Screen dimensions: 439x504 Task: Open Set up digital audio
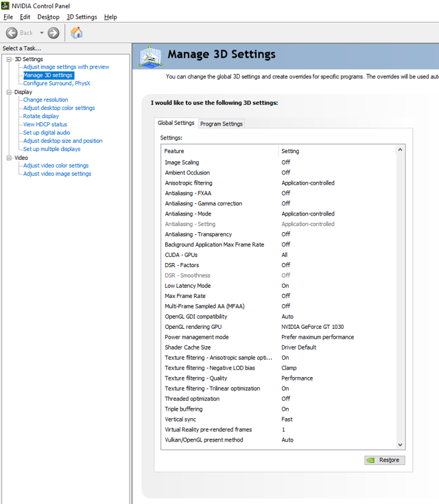(47, 133)
